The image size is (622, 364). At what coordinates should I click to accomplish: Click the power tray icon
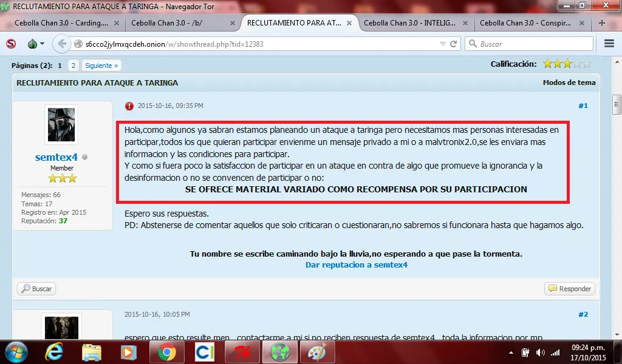coord(525,352)
